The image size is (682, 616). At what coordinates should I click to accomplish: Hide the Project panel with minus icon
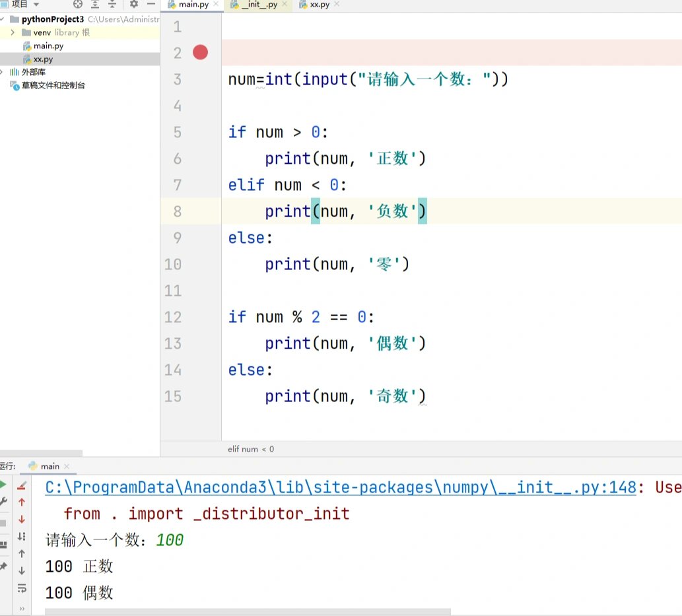(151, 5)
